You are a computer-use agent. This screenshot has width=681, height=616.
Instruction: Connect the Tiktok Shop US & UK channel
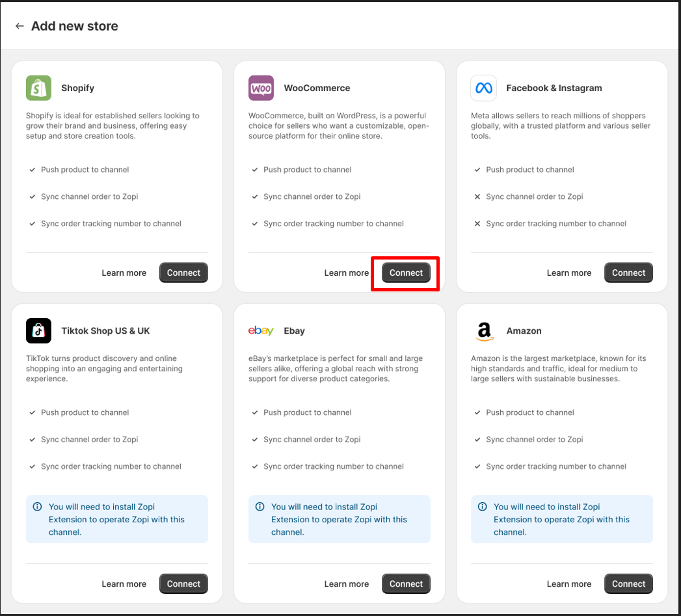coord(183,584)
